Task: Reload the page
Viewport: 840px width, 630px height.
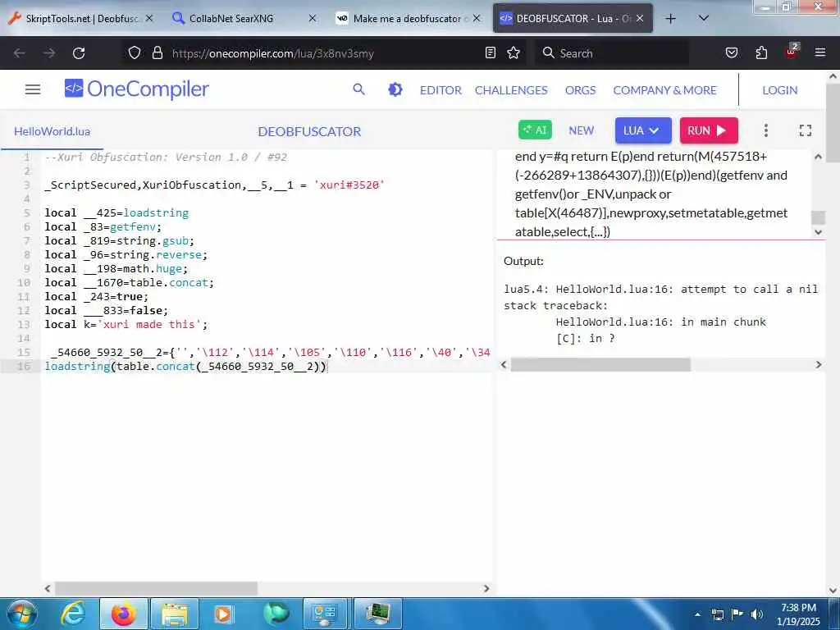Action: click(x=79, y=53)
